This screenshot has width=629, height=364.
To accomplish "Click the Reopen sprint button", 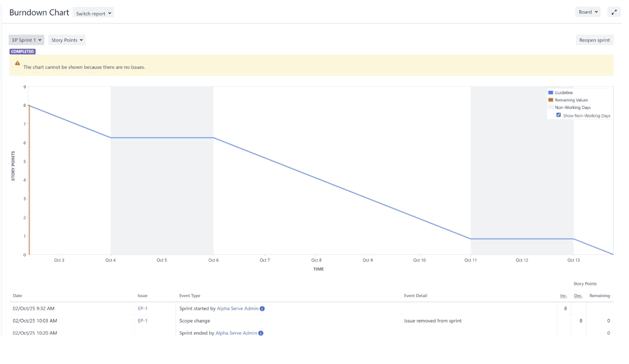I will point(594,40).
